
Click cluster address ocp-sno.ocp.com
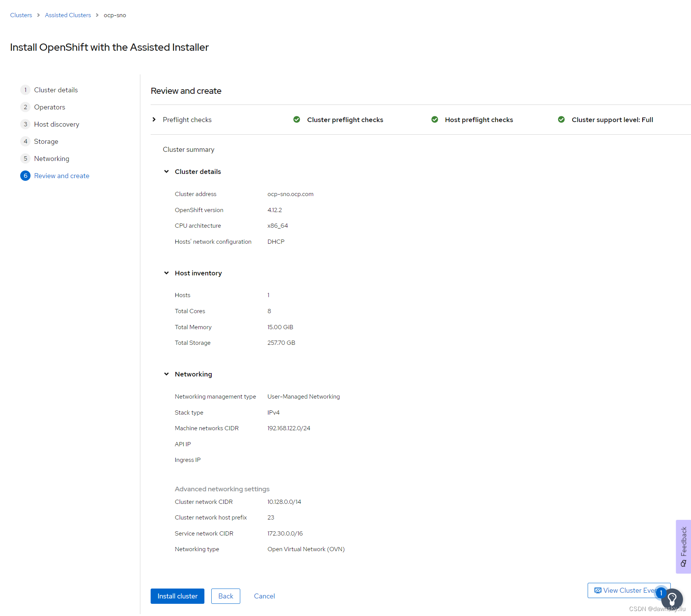291,194
